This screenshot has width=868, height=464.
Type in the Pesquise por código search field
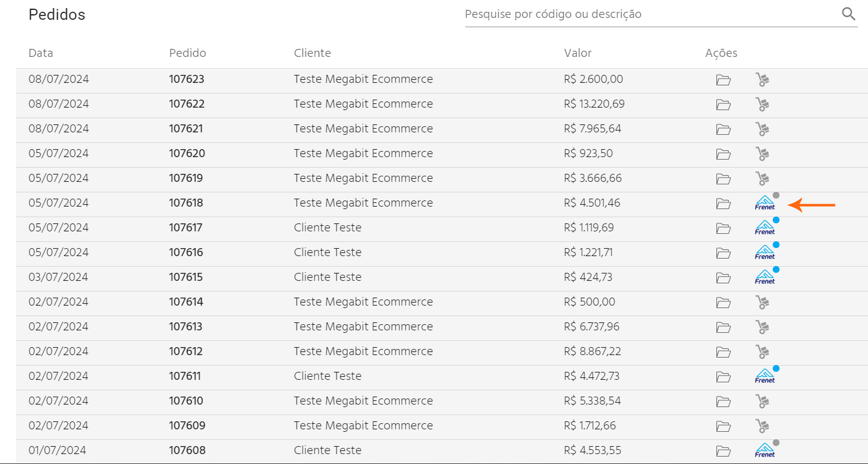tap(650, 14)
